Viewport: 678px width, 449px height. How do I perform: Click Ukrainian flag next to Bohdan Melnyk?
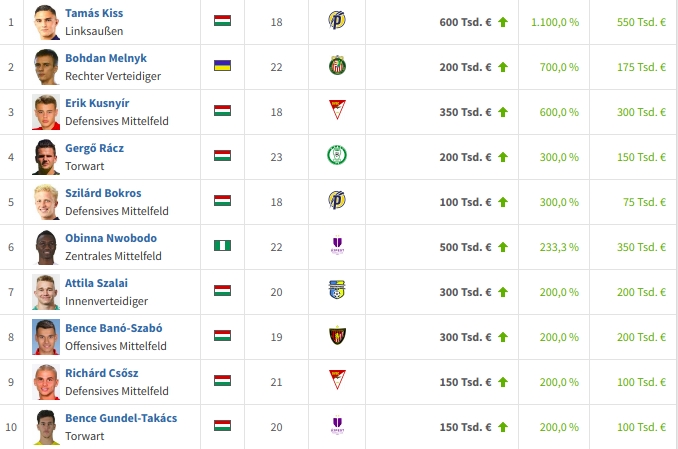222,65
